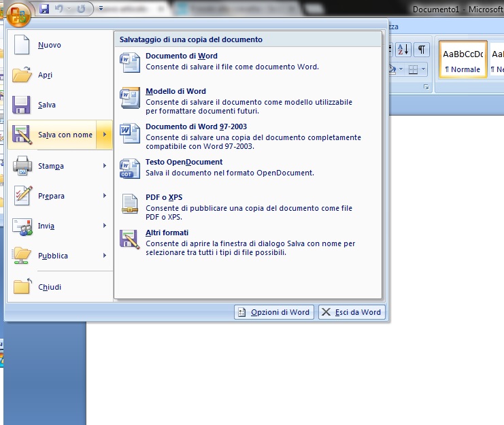The width and height of the screenshot is (504, 425).
Task: Click the network folder Pubblica icon
Action: (x=22, y=256)
